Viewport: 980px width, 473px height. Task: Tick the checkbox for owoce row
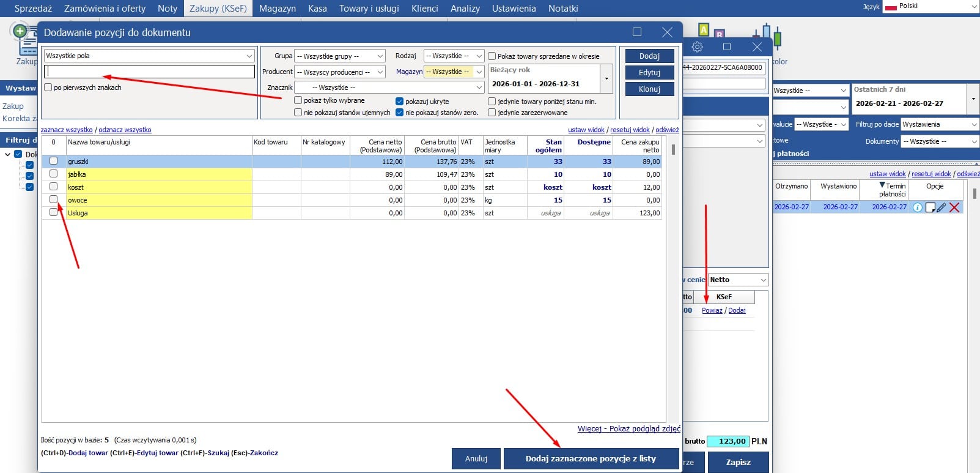pos(54,199)
